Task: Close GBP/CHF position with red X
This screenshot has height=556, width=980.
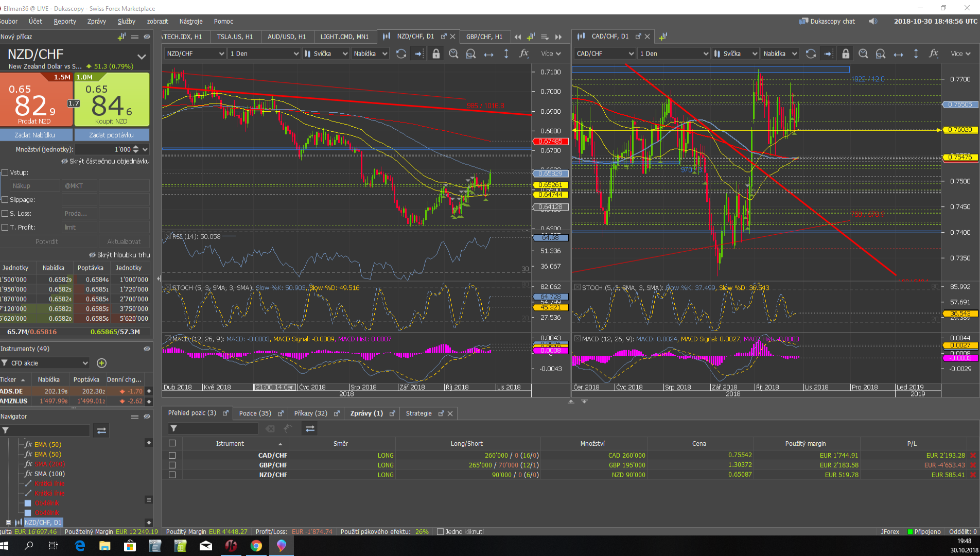Action: 973,465
